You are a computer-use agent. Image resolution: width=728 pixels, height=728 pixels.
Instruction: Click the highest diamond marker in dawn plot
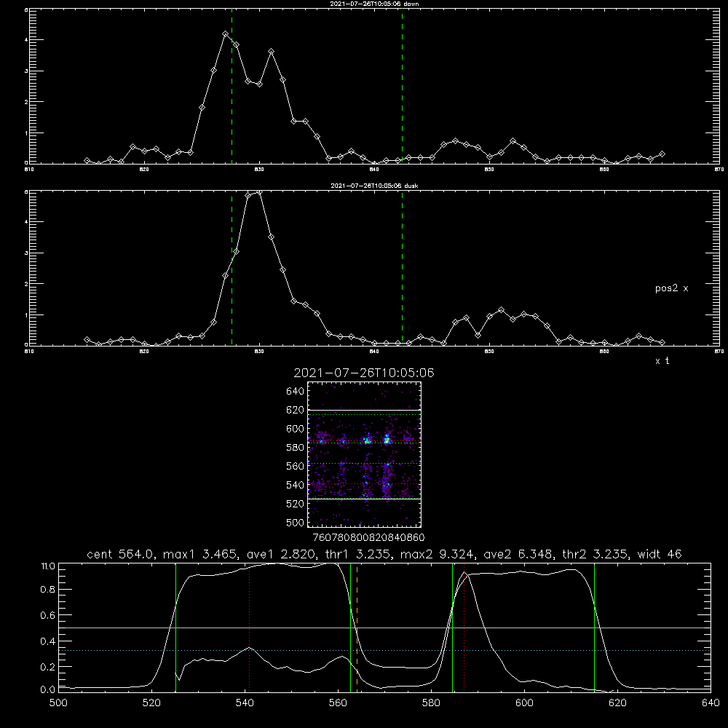click(x=225, y=34)
